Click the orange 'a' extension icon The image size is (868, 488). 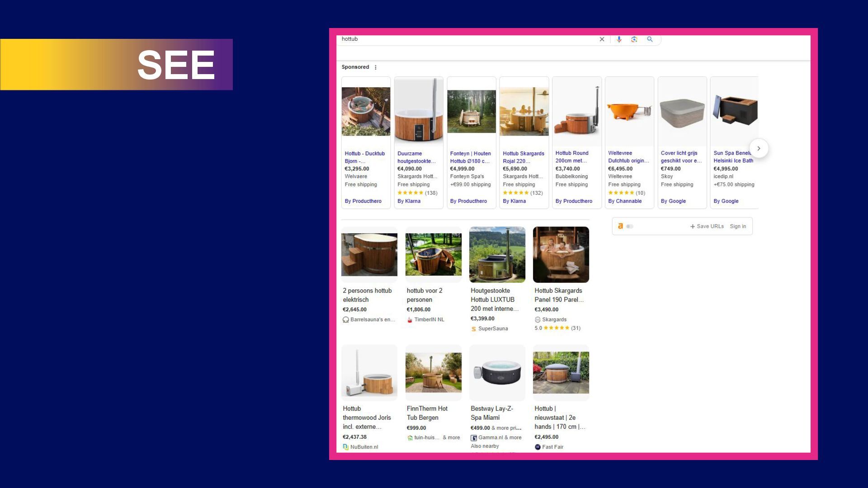point(620,226)
